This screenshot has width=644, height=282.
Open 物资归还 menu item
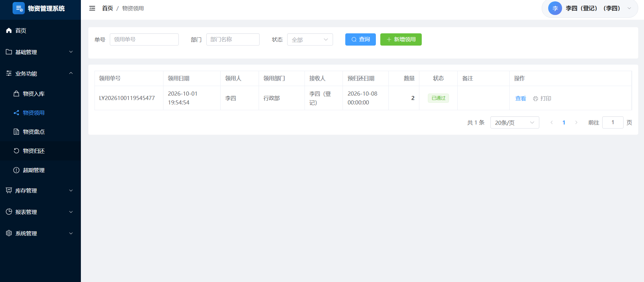click(x=40, y=151)
